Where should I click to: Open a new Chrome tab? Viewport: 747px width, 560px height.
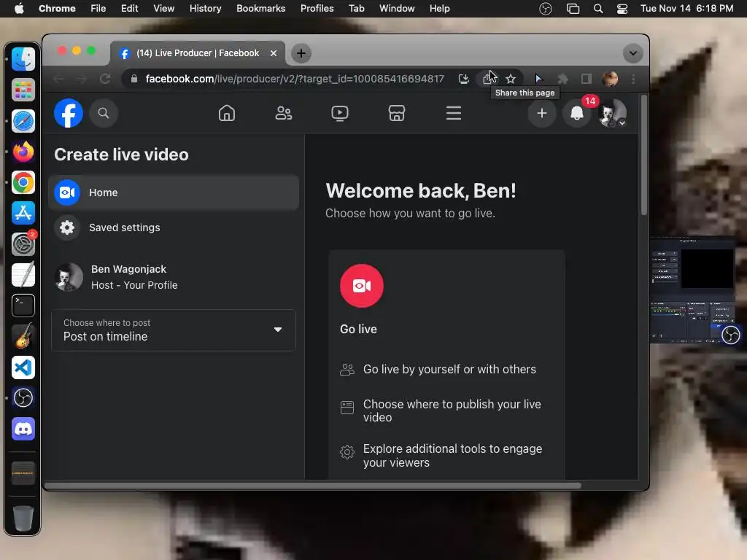click(x=301, y=52)
